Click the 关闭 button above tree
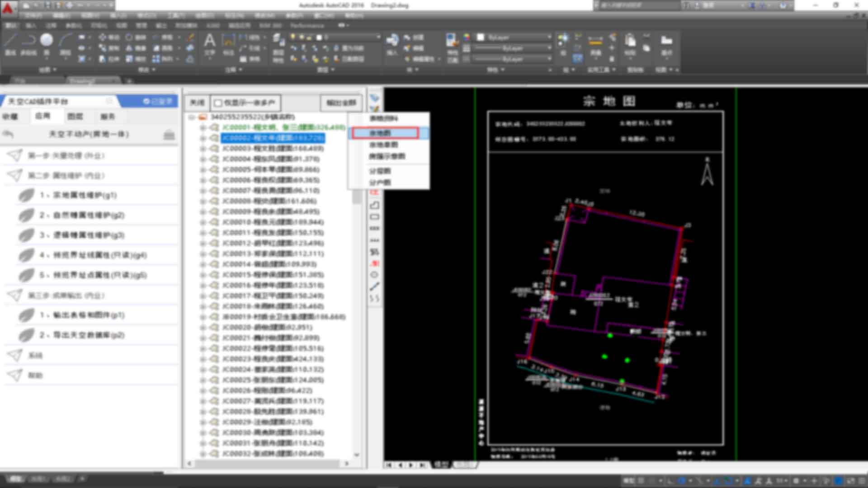Screen dimensions: 868x488 (x=197, y=103)
